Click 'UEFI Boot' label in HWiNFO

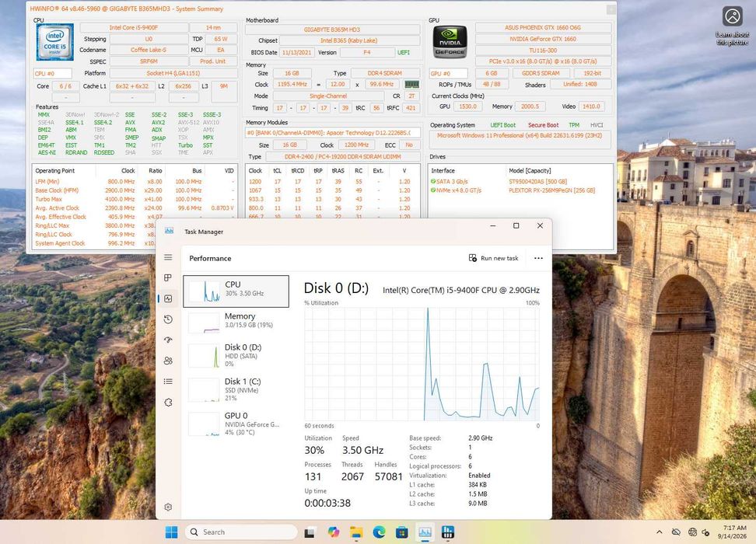(x=502, y=125)
